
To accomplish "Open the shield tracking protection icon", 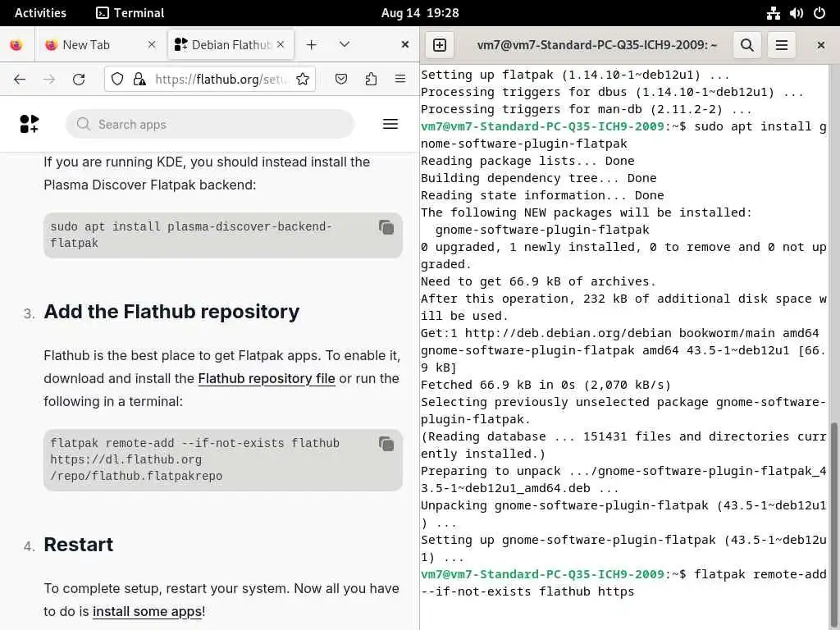I will coord(117,80).
